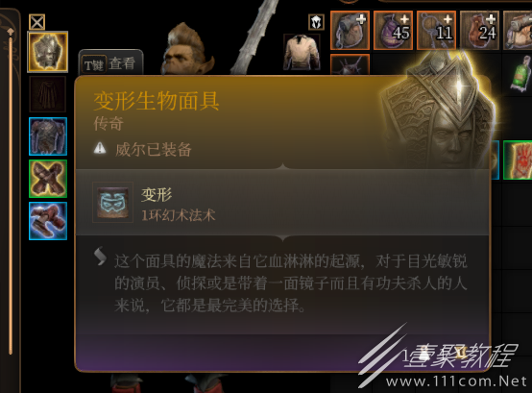Viewport: 532px width, 393px height.
Task: Click the red handprint scroll item
Action: pyautogui.click(x=518, y=160)
